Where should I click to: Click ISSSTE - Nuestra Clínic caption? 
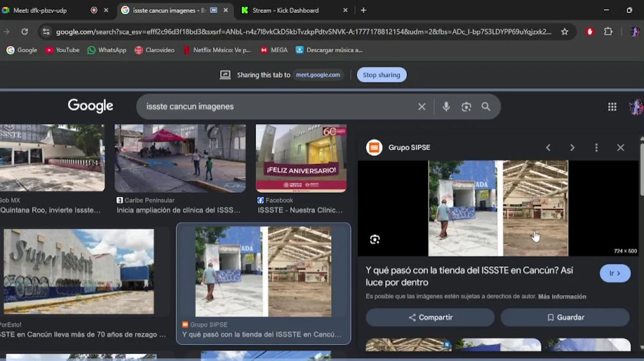click(300, 210)
